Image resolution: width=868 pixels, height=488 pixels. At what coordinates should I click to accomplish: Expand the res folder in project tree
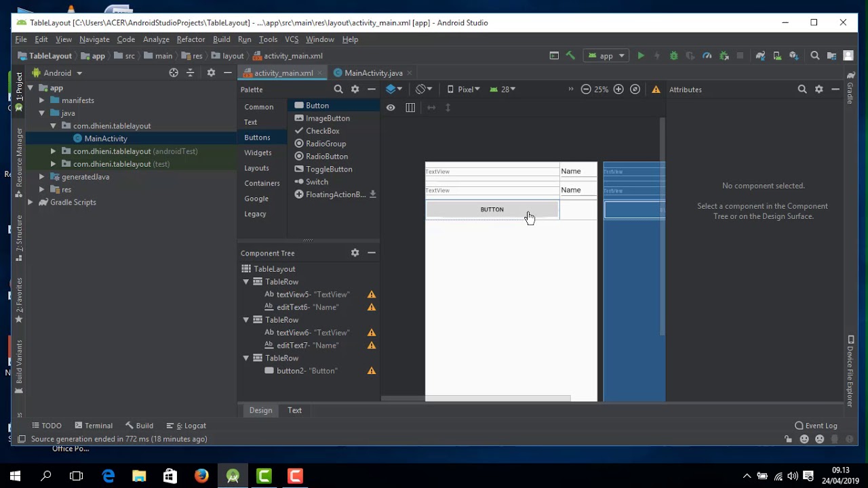coord(41,190)
